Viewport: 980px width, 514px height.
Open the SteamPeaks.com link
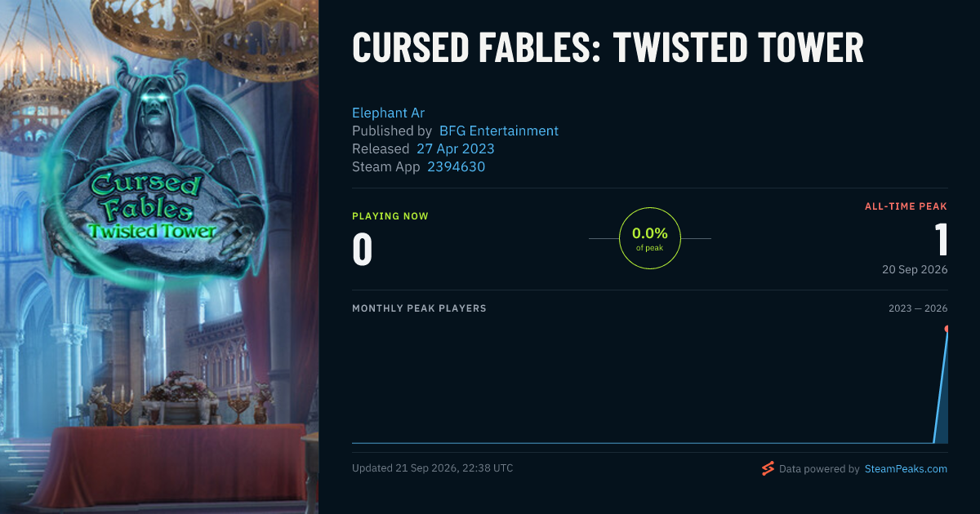tap(906, 469)
